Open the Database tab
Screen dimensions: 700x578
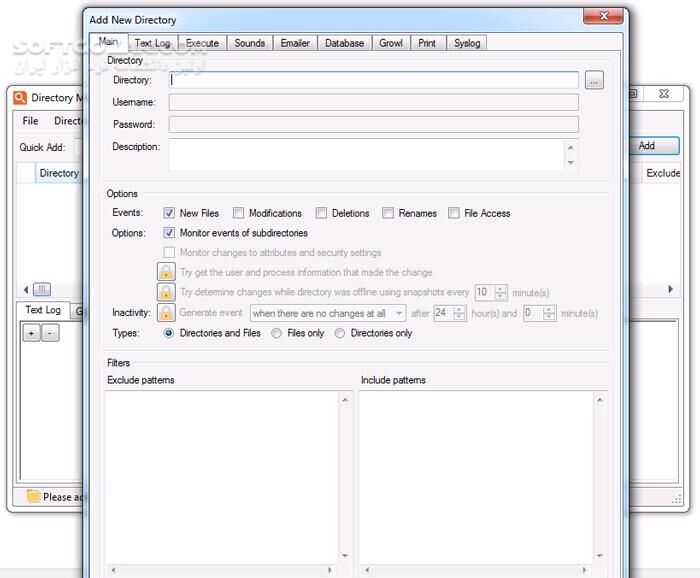(345, 43)
